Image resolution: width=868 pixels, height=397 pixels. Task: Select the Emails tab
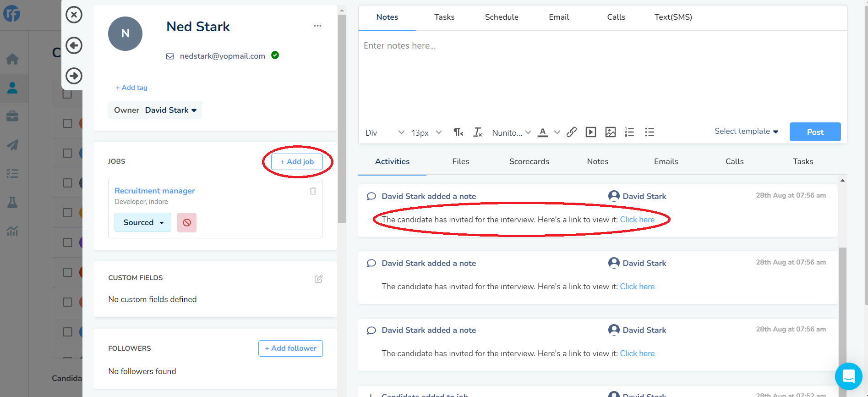(666, 161)
